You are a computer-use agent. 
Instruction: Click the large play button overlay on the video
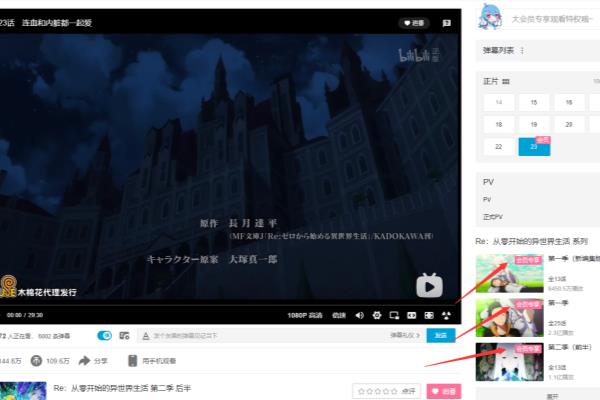pos(429,286)
